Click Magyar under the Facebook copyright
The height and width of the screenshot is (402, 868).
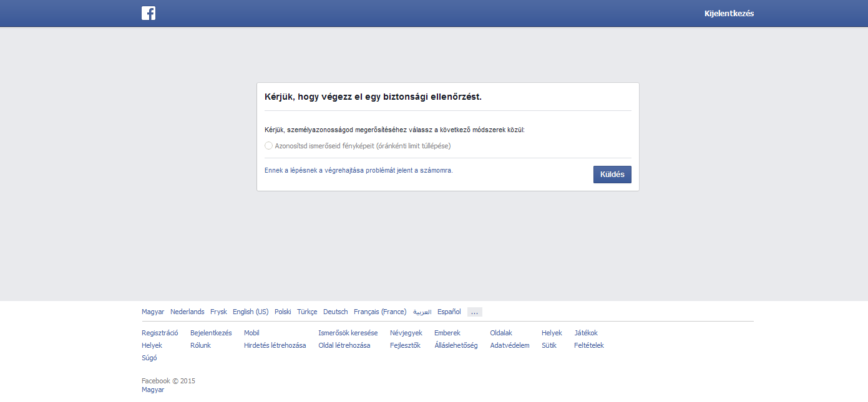point(153,390)
